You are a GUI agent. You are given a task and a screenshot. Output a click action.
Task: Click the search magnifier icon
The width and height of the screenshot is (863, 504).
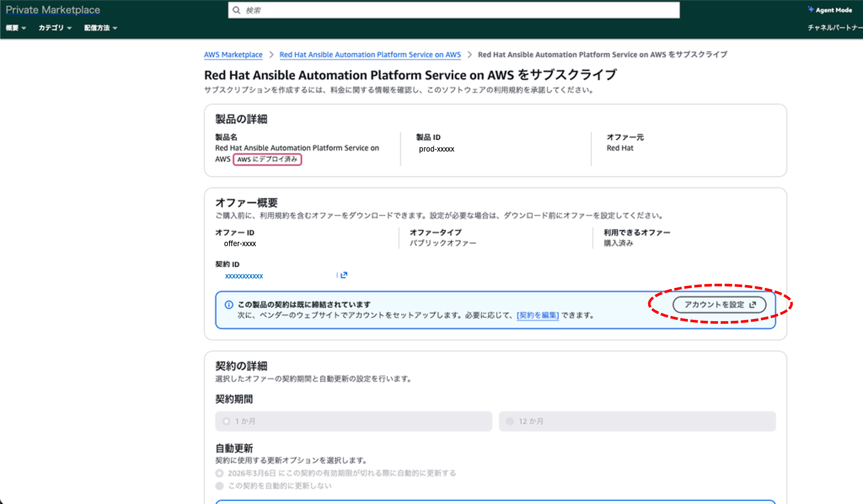point(237,10)
